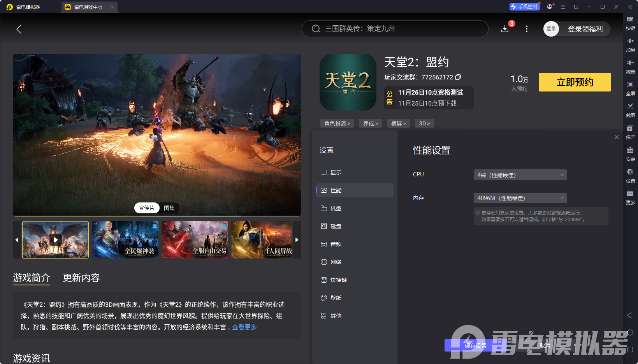Switch to the 图集 gallery tab
Viewport: 638px width, 364px height.
click(x=169, y=207)
